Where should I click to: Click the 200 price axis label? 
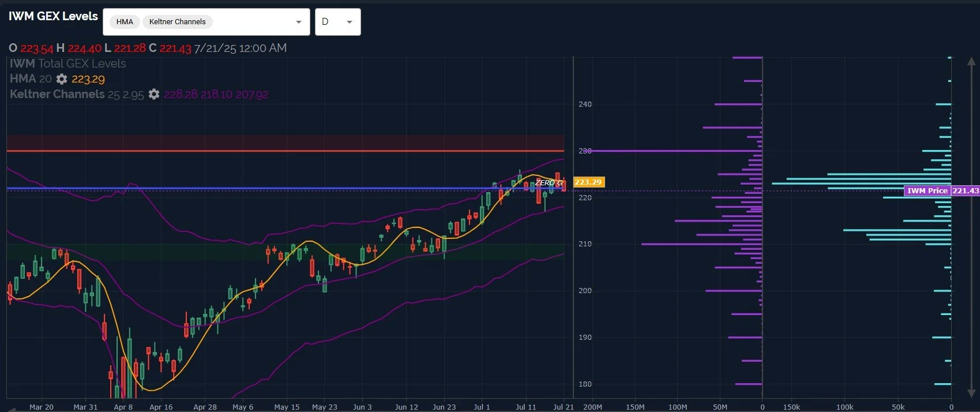585,291
